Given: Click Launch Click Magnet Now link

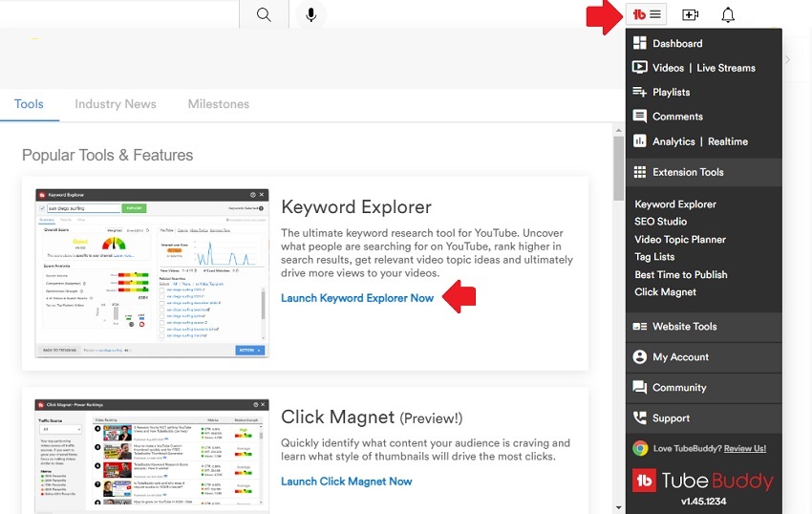Looking at the screenshot, I should (347, 482).
